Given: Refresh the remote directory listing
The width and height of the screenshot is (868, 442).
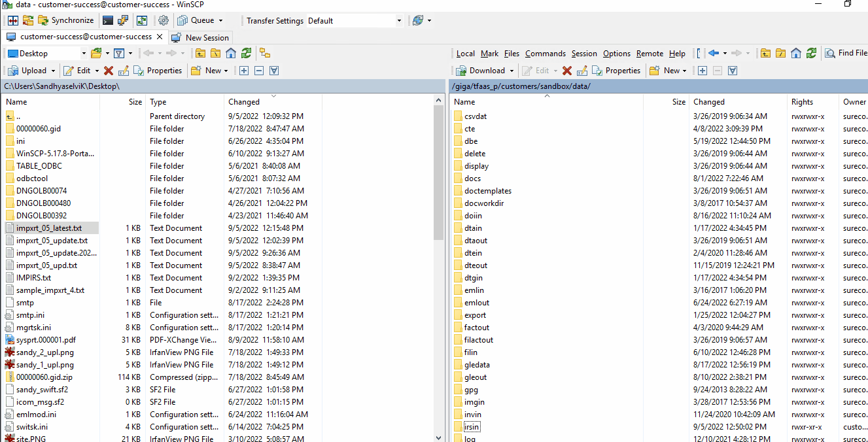Looking at the screenshot, I should click(811, 53).
